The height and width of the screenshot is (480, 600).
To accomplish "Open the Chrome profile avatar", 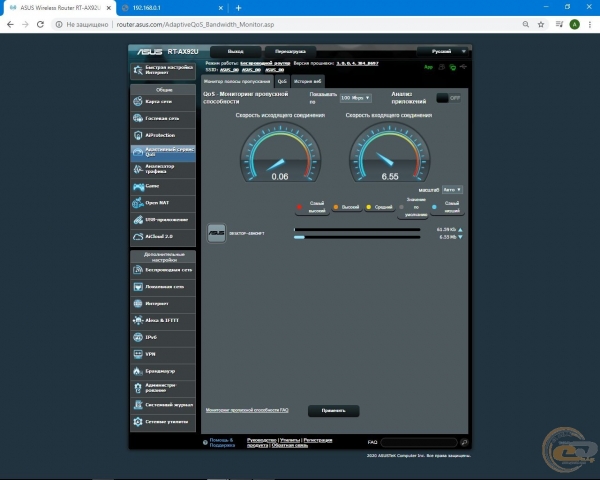I will (x=574, y=24).
